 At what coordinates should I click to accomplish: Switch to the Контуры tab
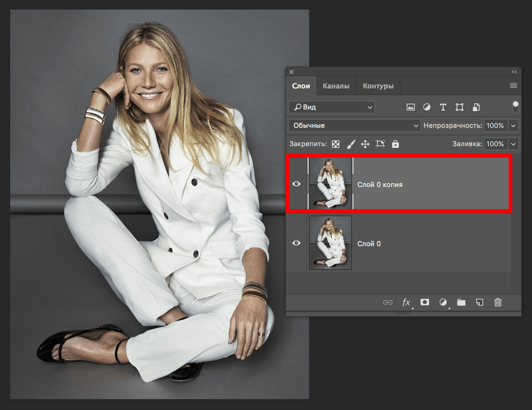(x=378, y=86)
